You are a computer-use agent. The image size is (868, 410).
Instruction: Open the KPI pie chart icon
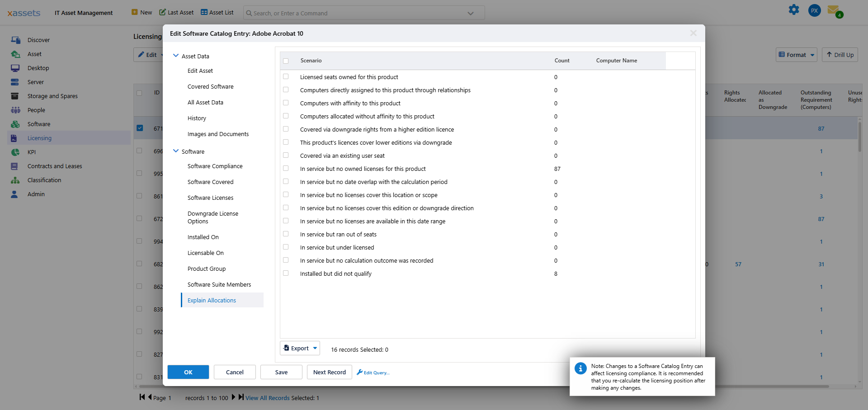pyautogui.click(x=15, y=152)
